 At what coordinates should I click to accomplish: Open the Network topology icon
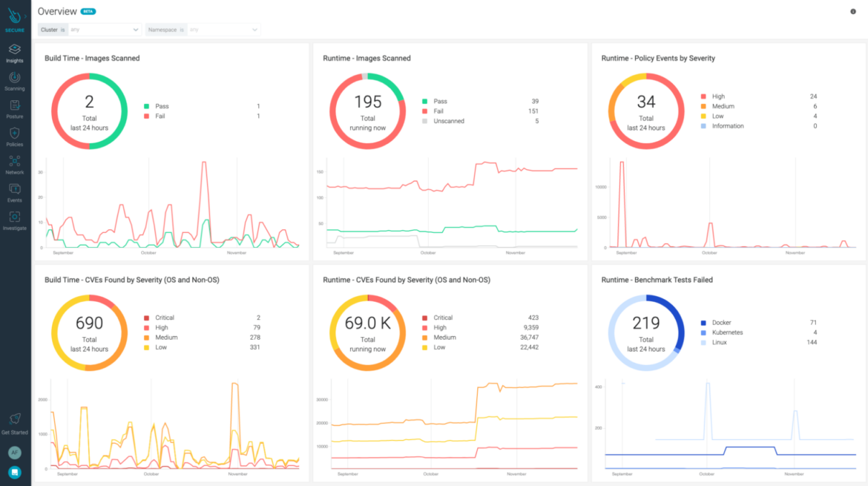point(15,162)
